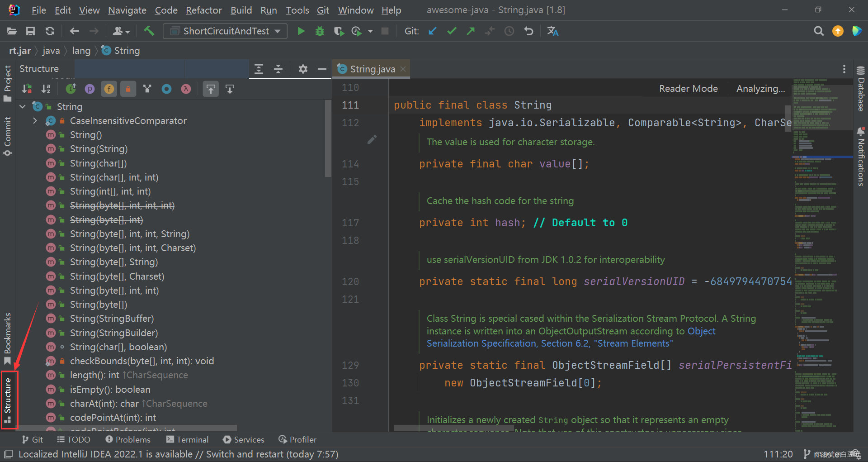Click the Translate icon in toolbar
Viewport: 868px width, 462px height.
pyautogui.click(x=552, y=31)
